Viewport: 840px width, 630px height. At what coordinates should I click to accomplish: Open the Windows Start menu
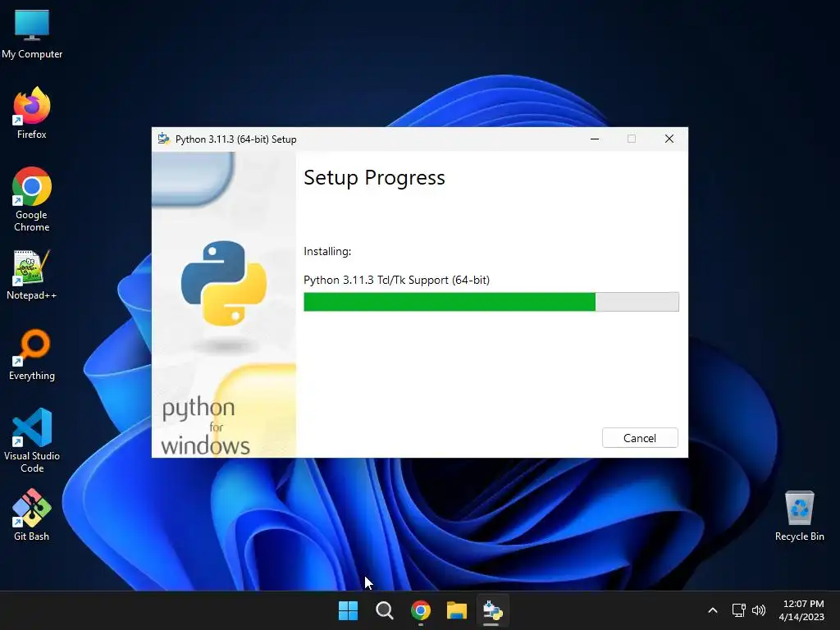pos(348,610)
